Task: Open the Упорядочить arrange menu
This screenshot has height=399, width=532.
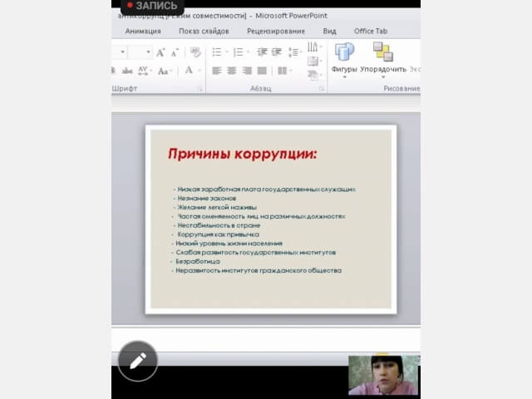Action: point(383,61)
